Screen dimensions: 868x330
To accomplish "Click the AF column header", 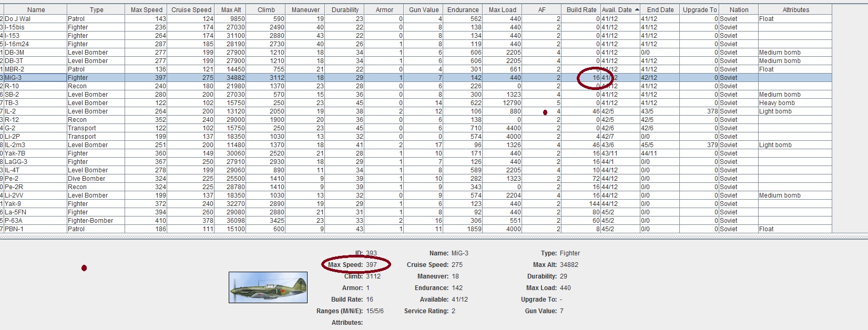I will pos(542,9).
